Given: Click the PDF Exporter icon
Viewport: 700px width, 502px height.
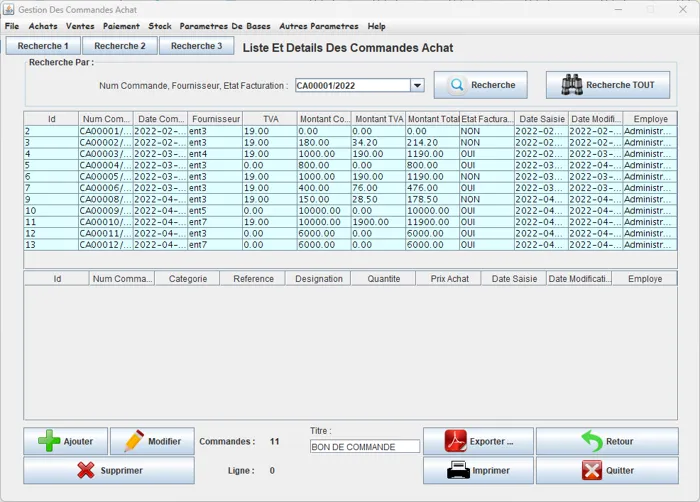Looking at the screenshot, I should point(455,441).
